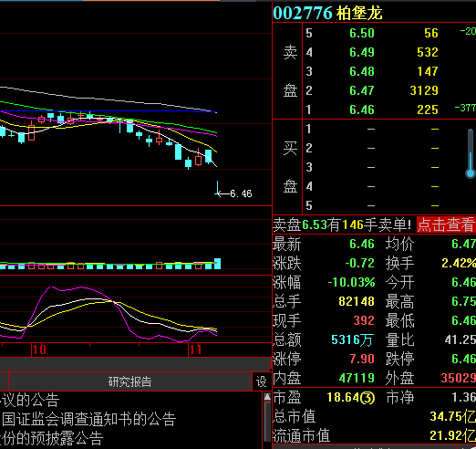Click the 6.46 price marker on chart
The image size is (476, 449).
(241, 193)
